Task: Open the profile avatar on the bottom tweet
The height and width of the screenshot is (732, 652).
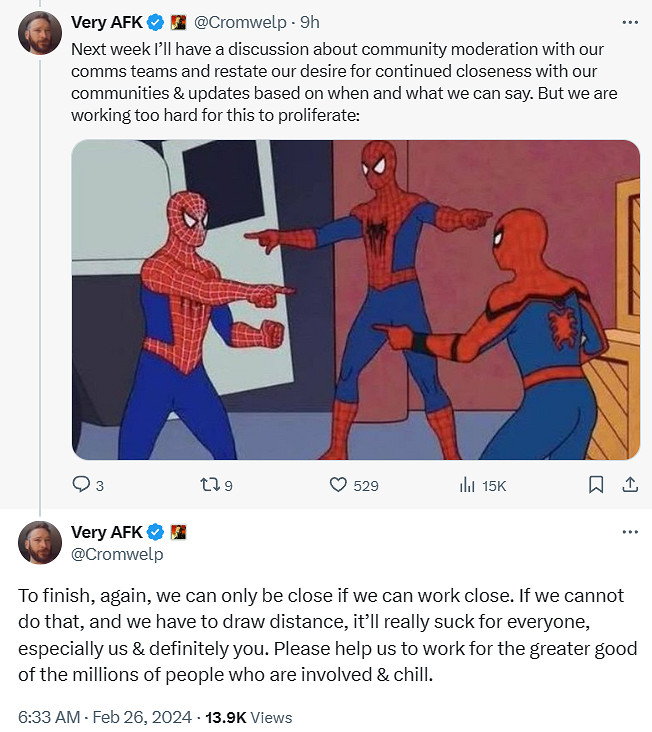Action: point(40,542)
